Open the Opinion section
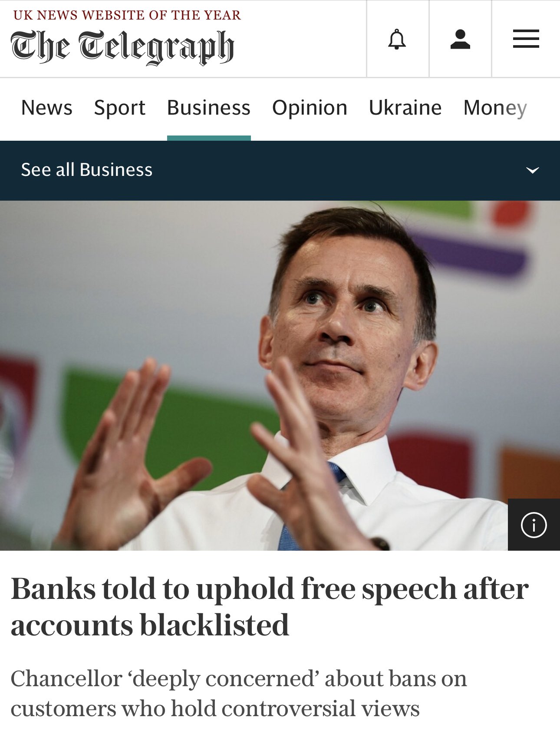This screenshot has width=560, height=747. [310, 108]
